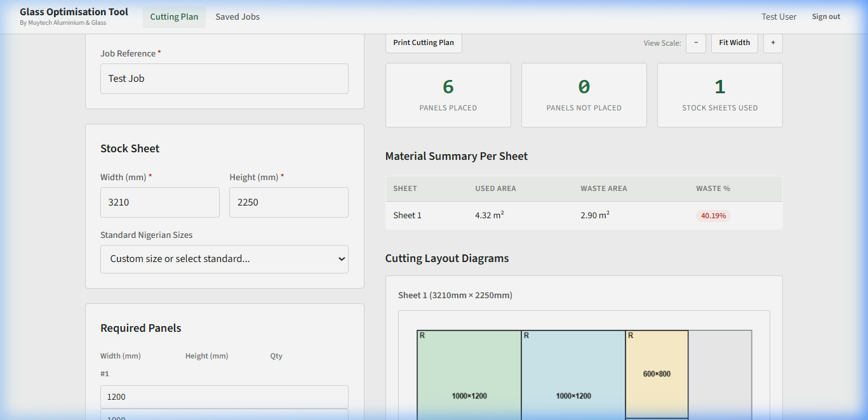Click the Panels Not Placed stat card
Image resolution: width=868 pixels, height=420 pixels.
coord(584,95)
